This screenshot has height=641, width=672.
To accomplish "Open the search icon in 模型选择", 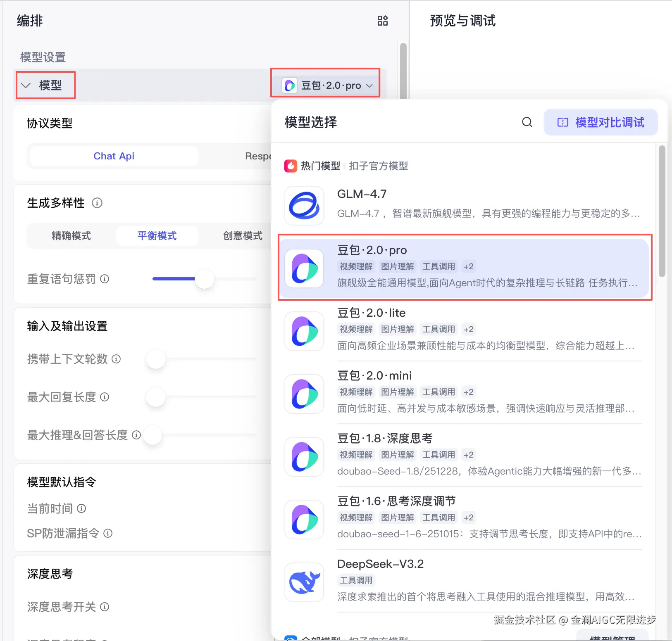I will click(x=527, y=122).
